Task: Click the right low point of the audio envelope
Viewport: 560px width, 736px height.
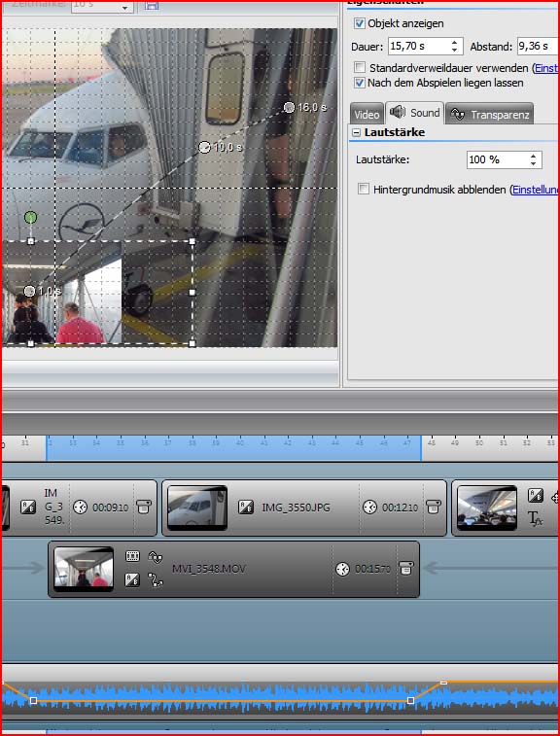Action: tap(410, 700)
